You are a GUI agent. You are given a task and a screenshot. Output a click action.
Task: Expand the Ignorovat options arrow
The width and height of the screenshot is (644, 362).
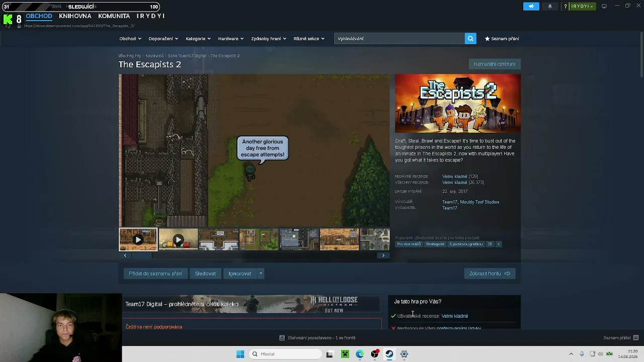tap(261, 274)
